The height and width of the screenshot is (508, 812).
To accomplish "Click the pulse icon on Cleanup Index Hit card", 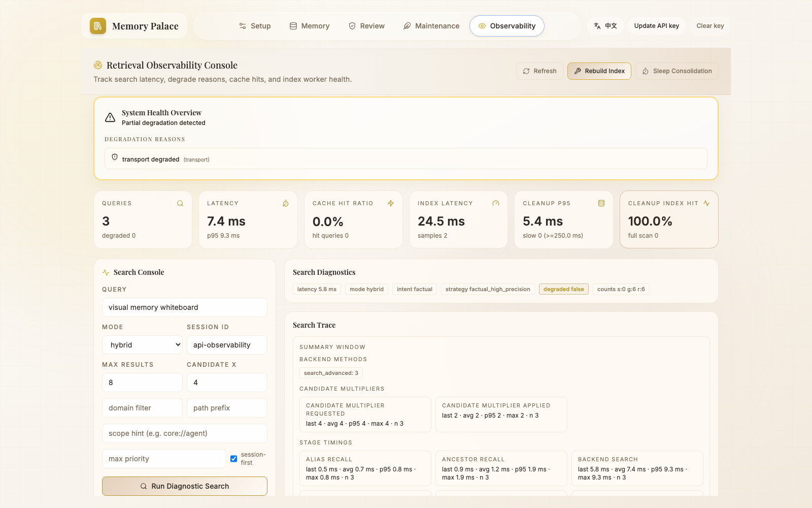I will [706, 203].
